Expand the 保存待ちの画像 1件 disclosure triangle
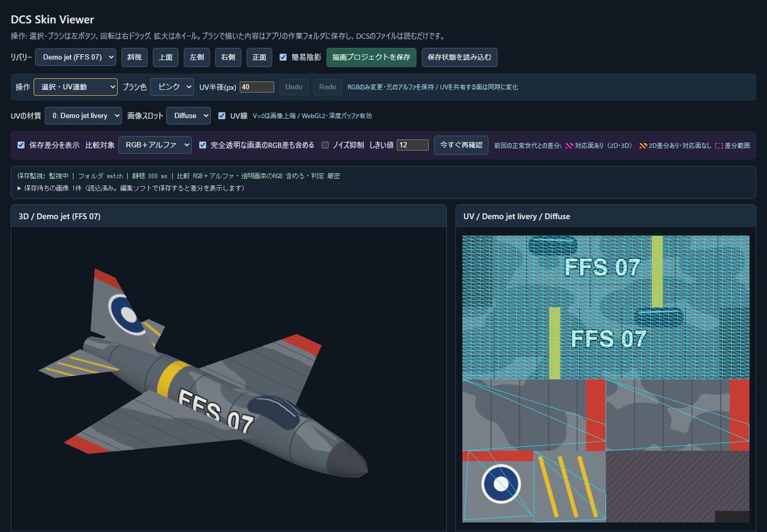The width and height of the screenshot is (767, 532). pos(20,188)
